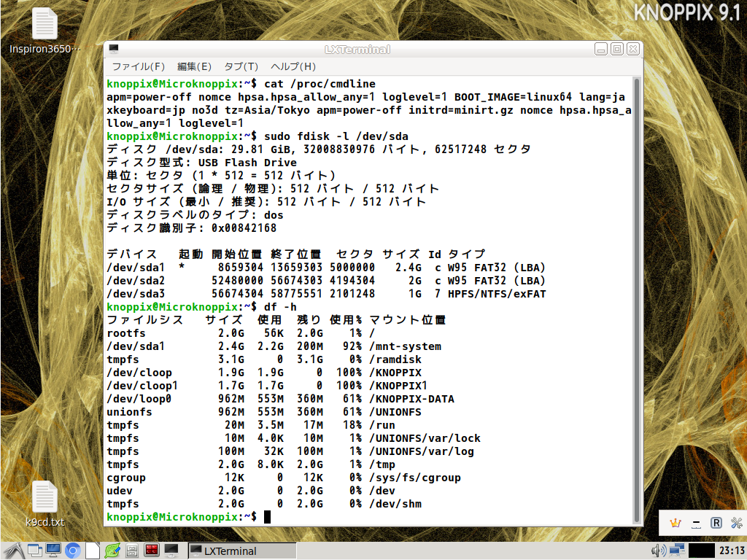Click the terminal icon in the LXTerminal title bar
The width and height of the screenshot is (747, 560).
click(x=114, y=49)
